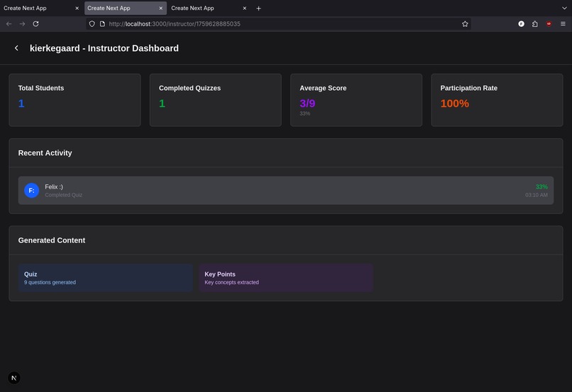Viewport: 572px width, 392px height.
Task: Select the active second Create Next App tab
Action: pos(126,8)
